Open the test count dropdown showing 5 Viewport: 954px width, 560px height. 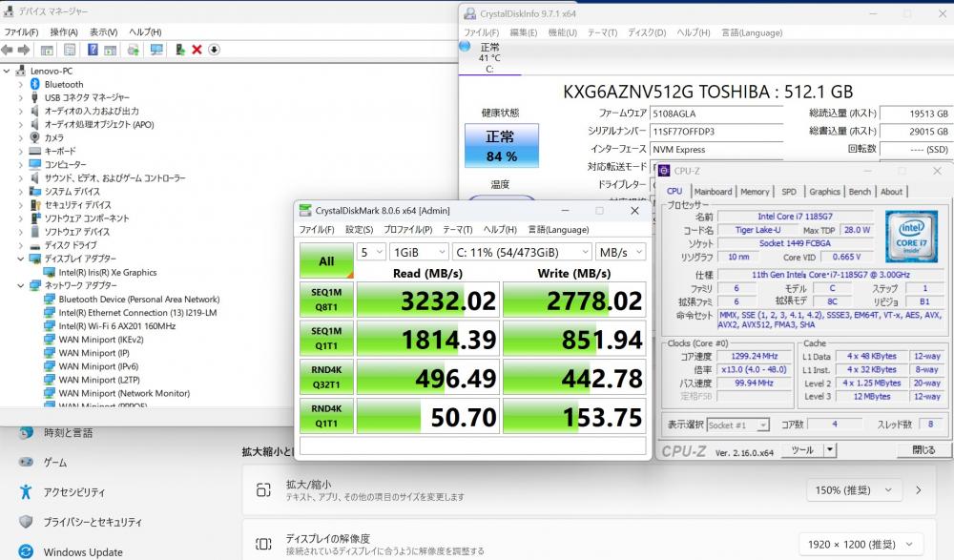click(371, 252)
